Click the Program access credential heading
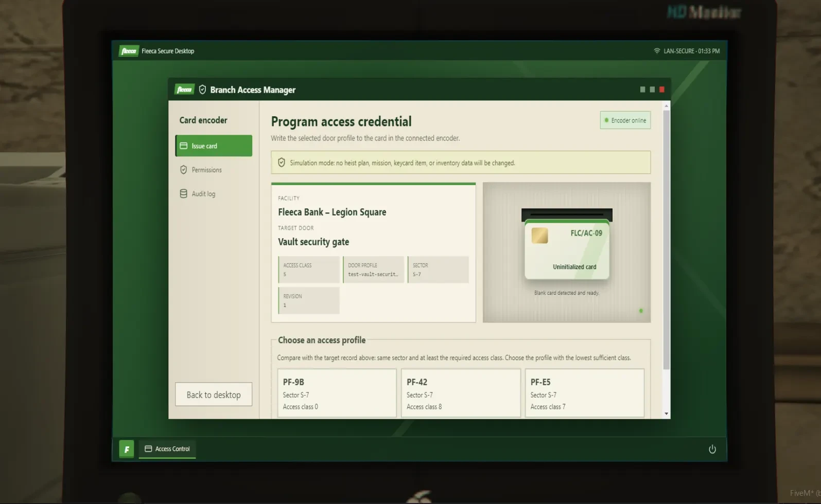 pos(341,121)
